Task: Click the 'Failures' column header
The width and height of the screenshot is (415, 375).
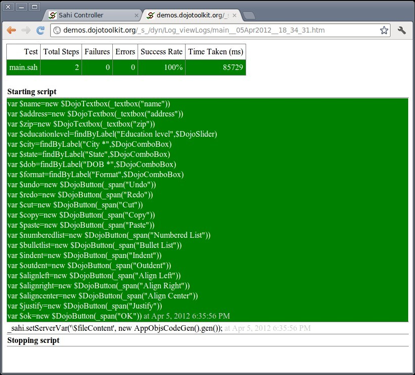Action: [x=97, y=52]
